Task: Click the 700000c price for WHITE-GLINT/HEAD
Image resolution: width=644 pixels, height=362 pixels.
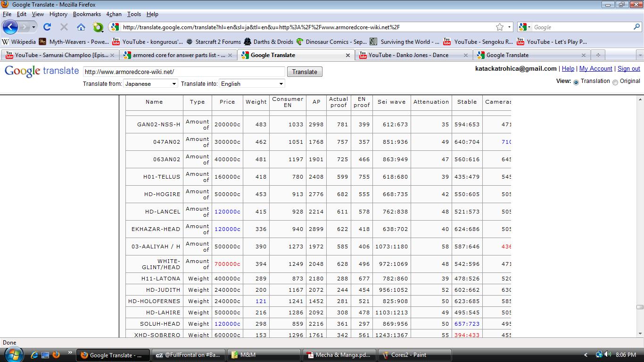Action: click(227, 264)
